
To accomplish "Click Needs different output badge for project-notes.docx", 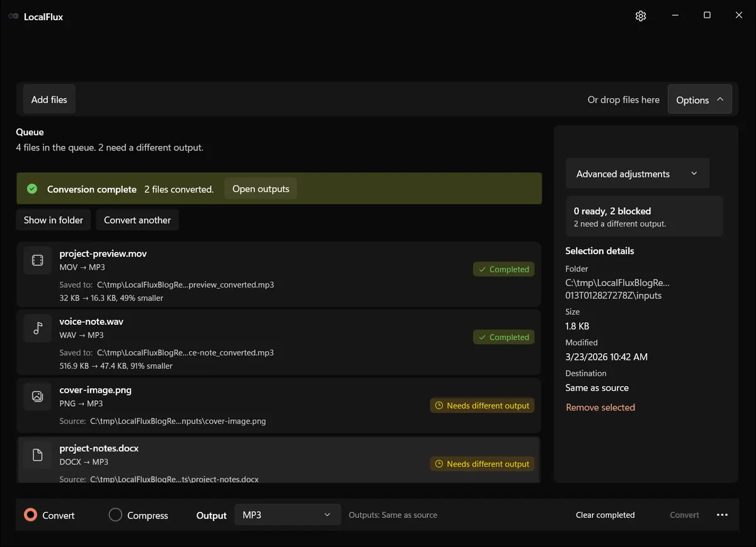I will (483, 464).
